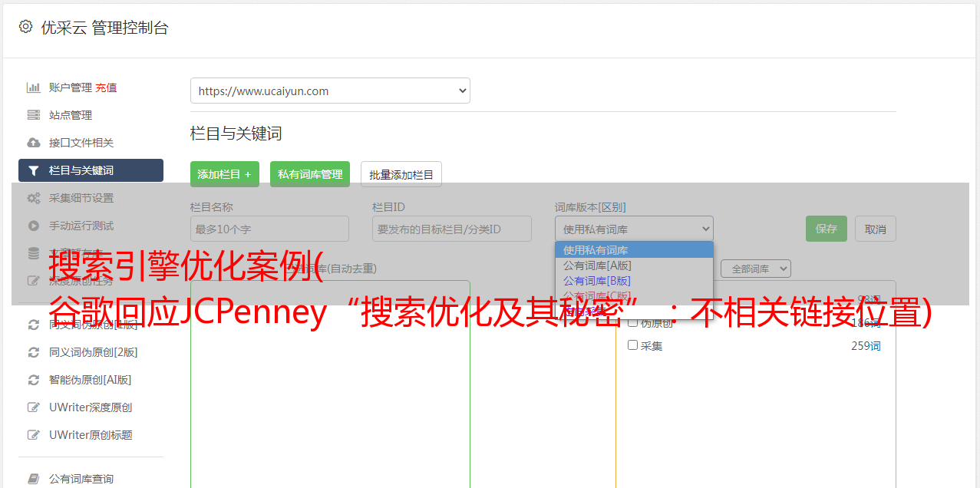
Task: Tick the 伪原创 checkbox
Action: (x=633, y=322)
